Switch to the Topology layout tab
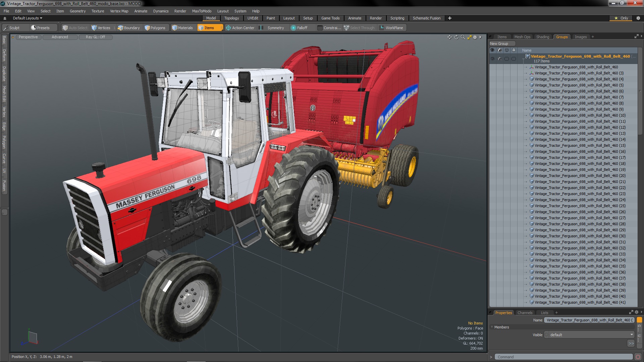The image size is (644, 362). coord(231,18)
